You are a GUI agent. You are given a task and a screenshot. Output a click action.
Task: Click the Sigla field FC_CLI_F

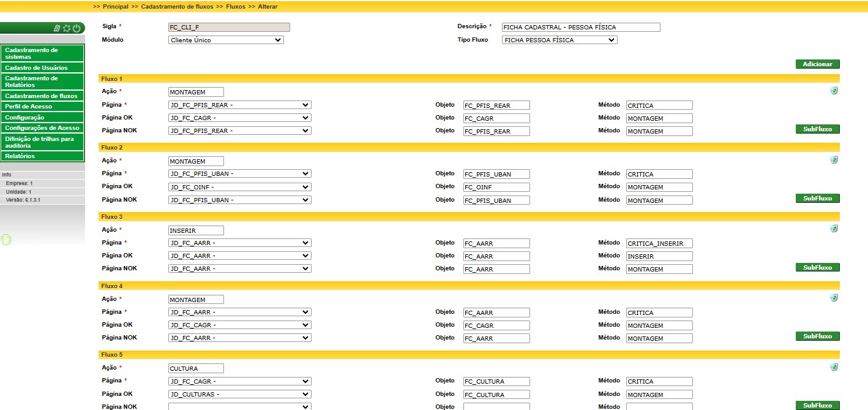pos(229,27)
